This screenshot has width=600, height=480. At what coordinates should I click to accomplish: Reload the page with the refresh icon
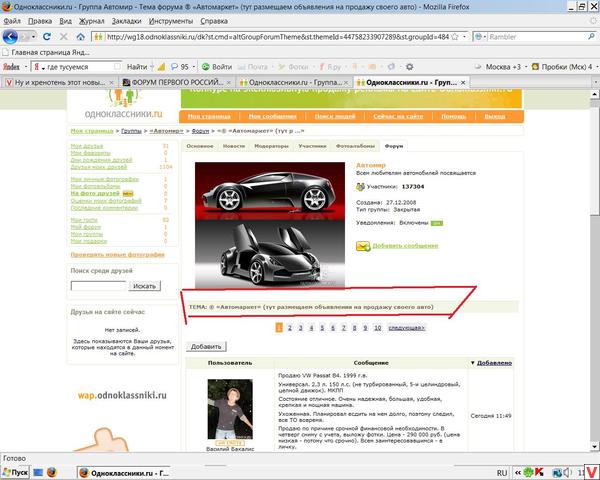47,37
